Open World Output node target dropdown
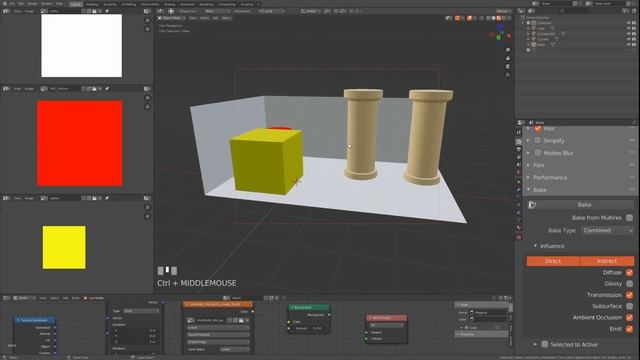 [x=386, y=325]
